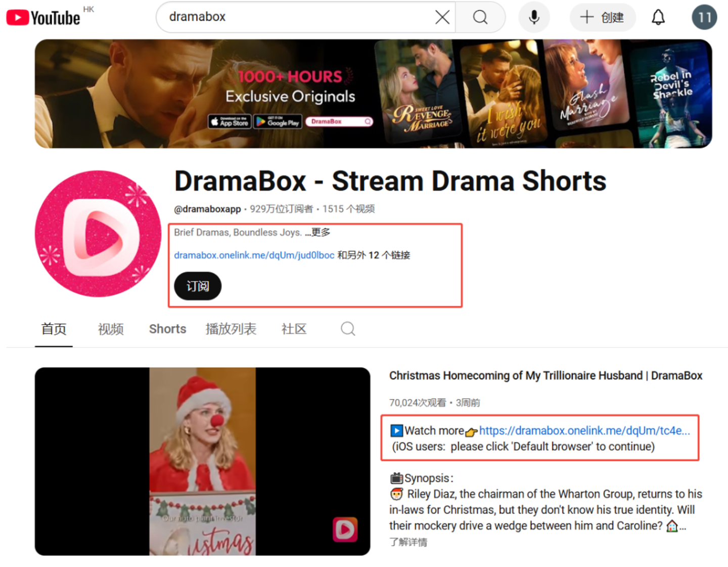The width and height of the screenshot is (728, 567).
Task: Open notifications bell icon
Action: pos(658,17)
